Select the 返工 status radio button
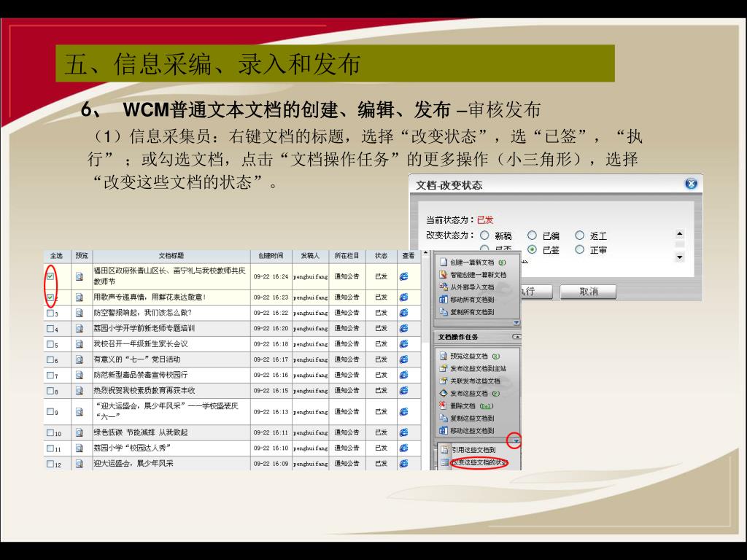The height and width of the screenshot is (560, 747). (579, 236)
